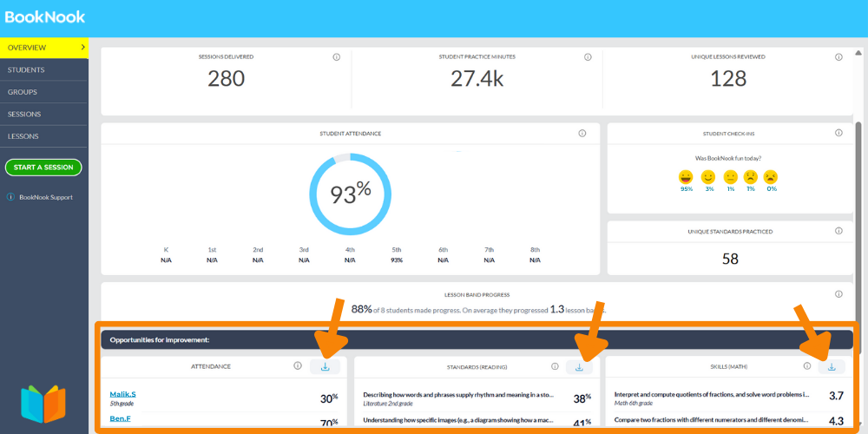Open the Students section in sidebar
Viewport: 868px width, 434px height.
point(26,69)
